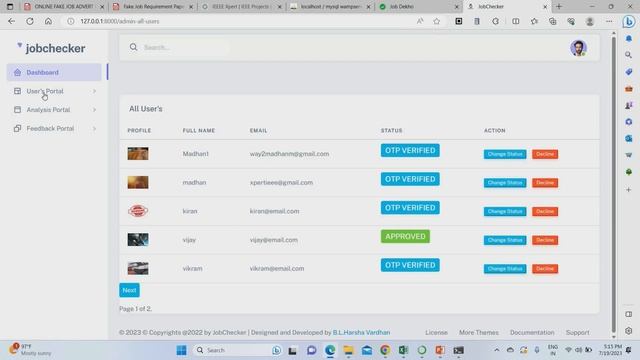The image size is (640, 360).
Task: Decline the user kiran
Action: pos(545,211)
